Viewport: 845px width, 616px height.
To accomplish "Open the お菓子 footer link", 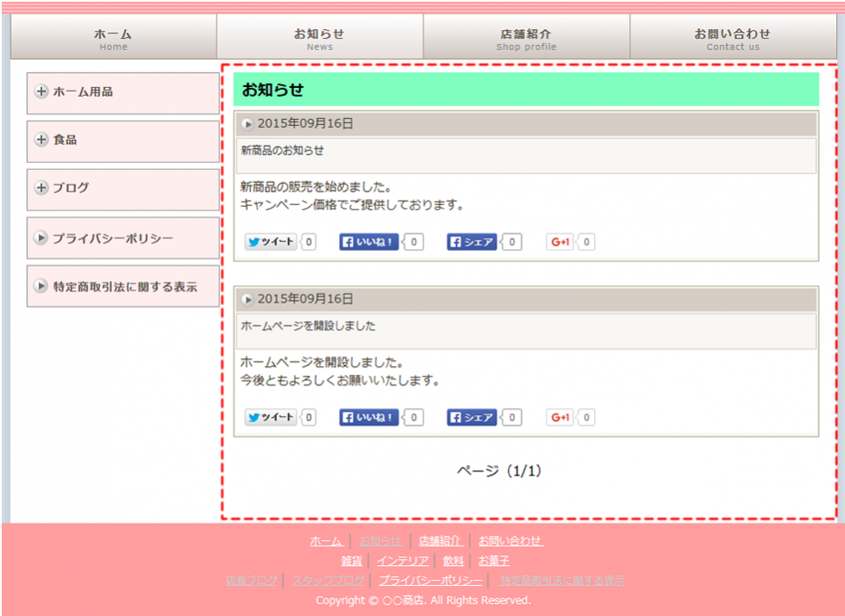I will coord(494,561).
